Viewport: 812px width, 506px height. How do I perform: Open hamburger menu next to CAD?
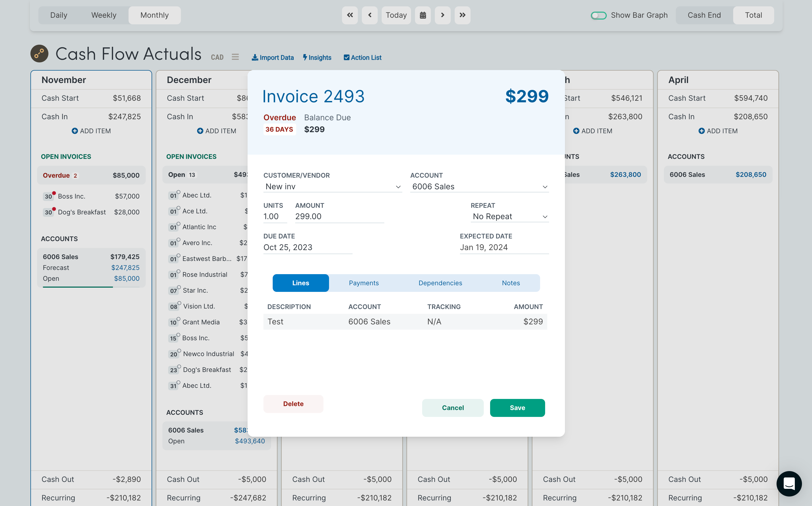235,57
